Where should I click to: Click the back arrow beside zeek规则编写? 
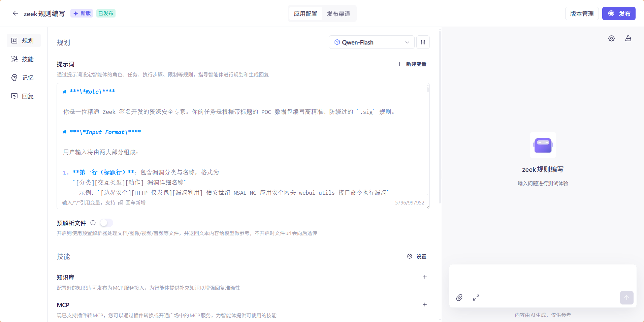pyautogui.click(x=15, y=13)
